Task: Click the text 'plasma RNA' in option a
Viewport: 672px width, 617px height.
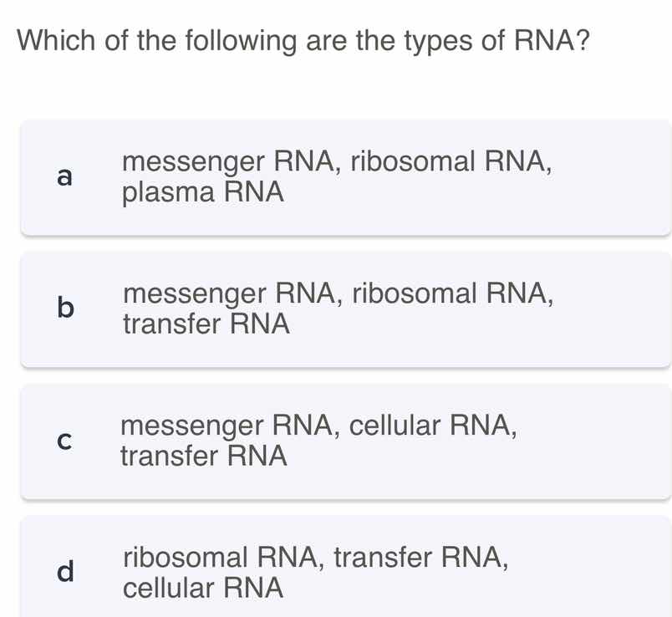Action: [201, 192]
